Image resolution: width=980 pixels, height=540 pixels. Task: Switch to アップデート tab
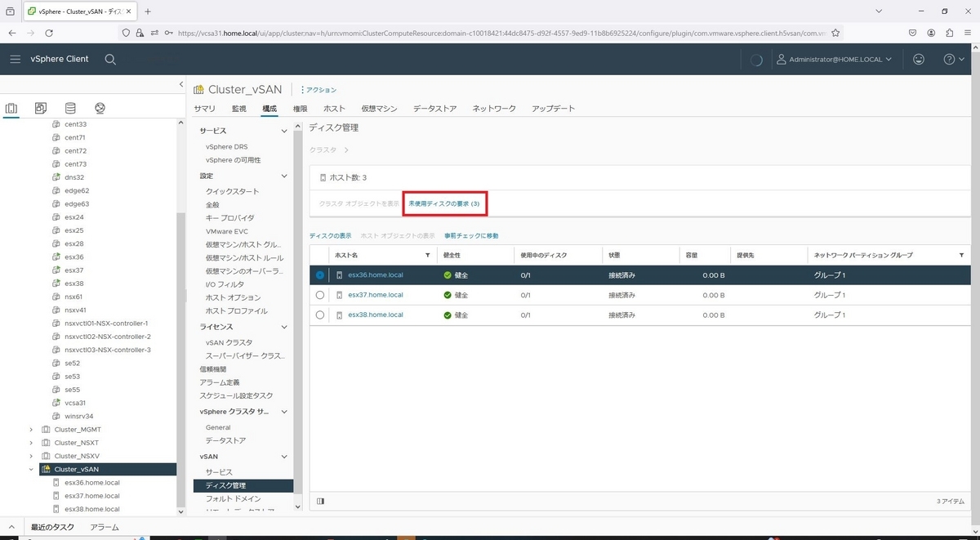tap(553, 109)
